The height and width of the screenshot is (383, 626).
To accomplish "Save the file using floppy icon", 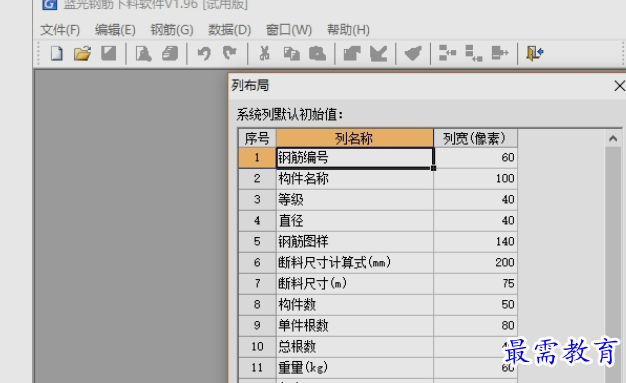I will 108,53.
